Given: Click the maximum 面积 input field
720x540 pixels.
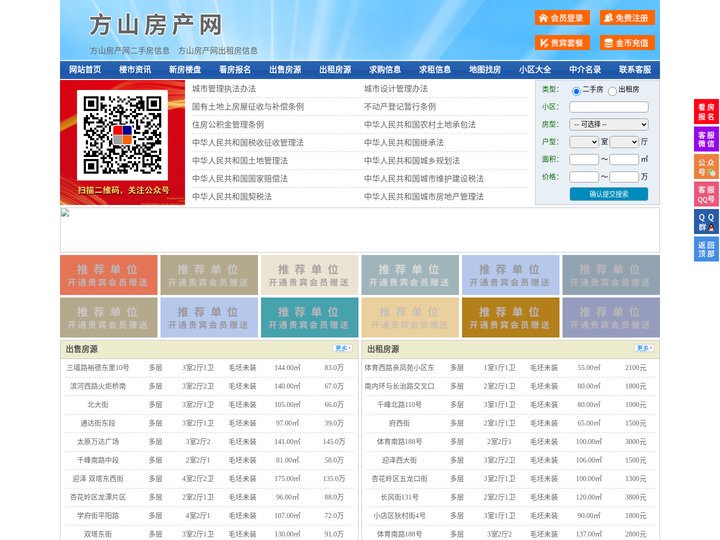Looking at the screenshot, I should [624, 159].
